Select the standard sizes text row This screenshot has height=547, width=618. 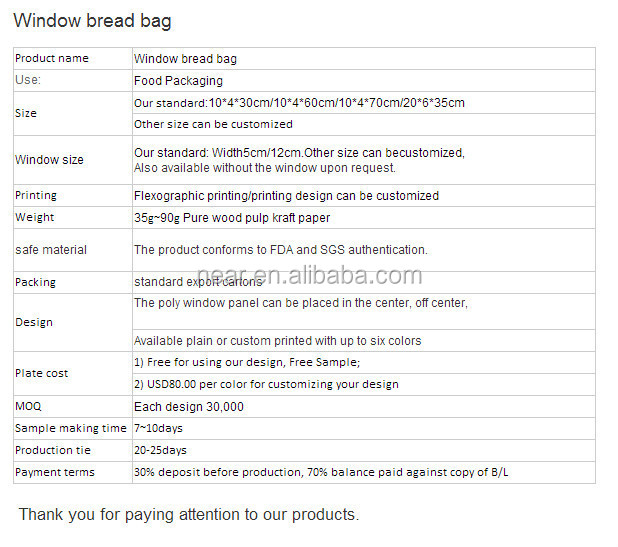pos(364,103)
